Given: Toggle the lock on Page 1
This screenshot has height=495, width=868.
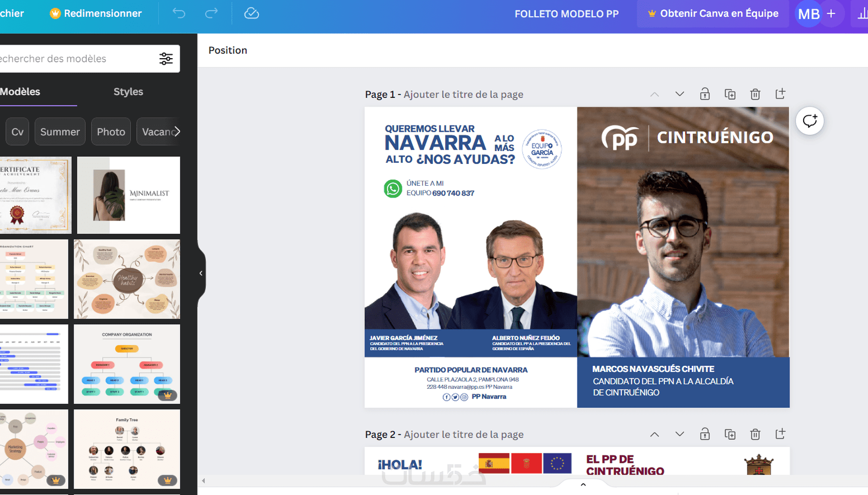Looking at the screenshot, I should [705, 94].
